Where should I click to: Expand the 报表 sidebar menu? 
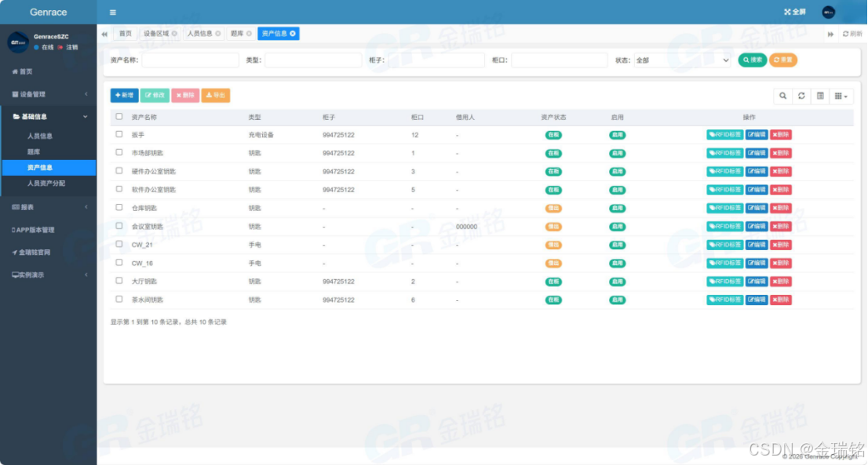tap(48, 207)
